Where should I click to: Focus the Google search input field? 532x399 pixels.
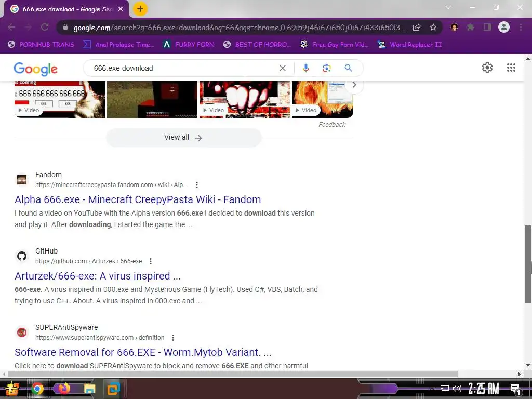coord(183,68)
